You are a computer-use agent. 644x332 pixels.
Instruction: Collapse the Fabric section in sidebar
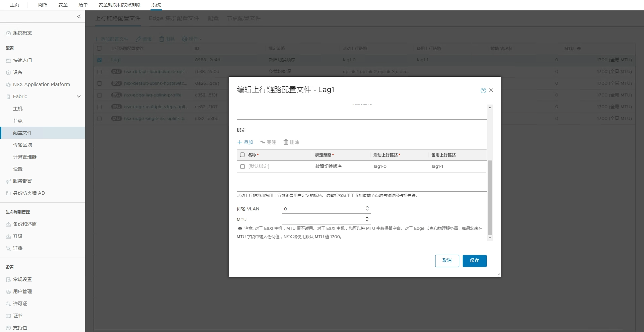pyautogui.click(x=79, y=96)
